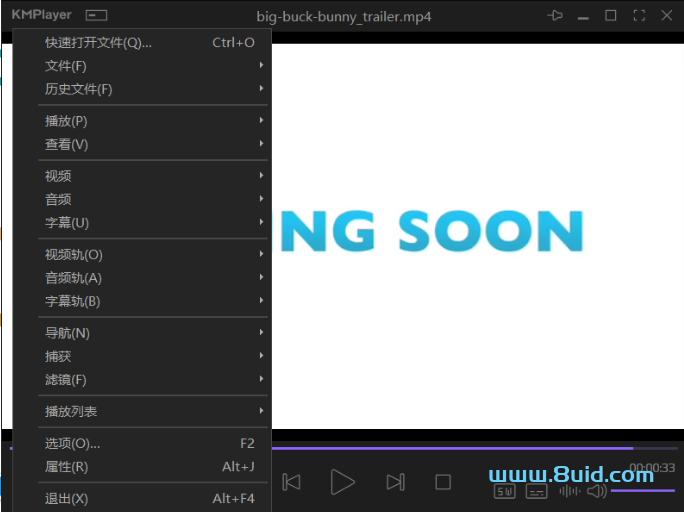
Task: Expand the 历史文件(F) submenu arrow
Action: pos(261,89)
